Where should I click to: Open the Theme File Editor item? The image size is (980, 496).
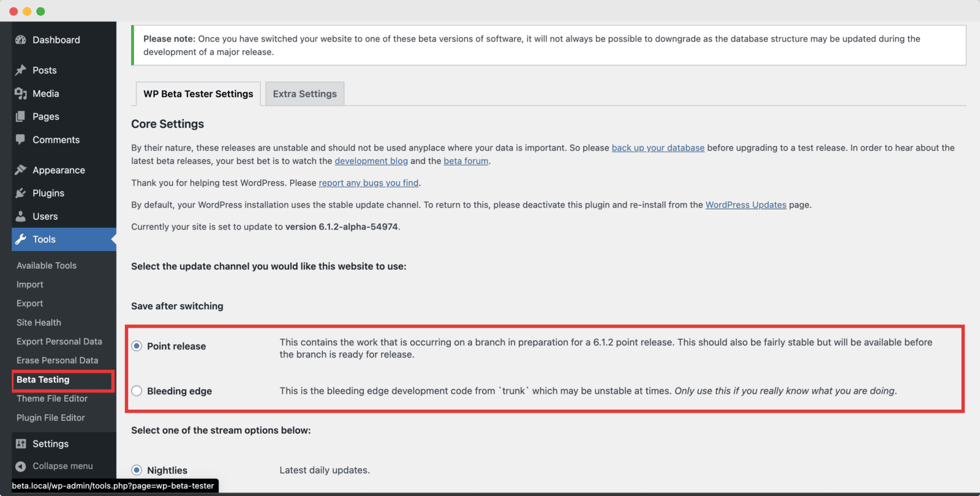52,399
